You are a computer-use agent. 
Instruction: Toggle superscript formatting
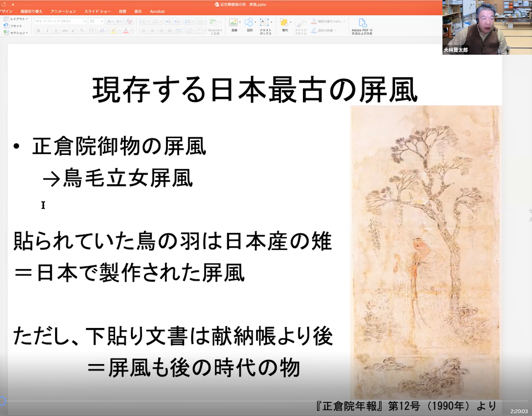pos(73,30)
